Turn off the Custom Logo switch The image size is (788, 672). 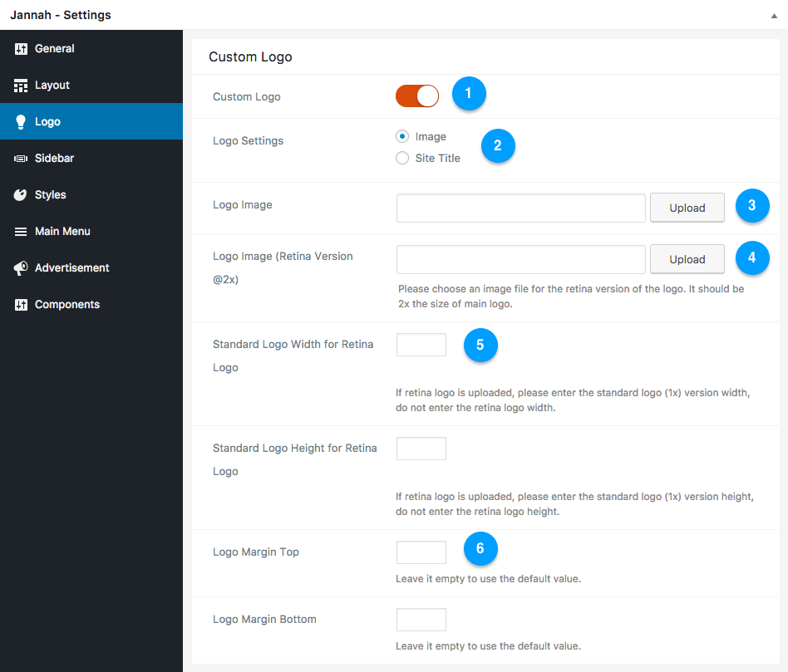pyautogui.click(x=417, y=96)
